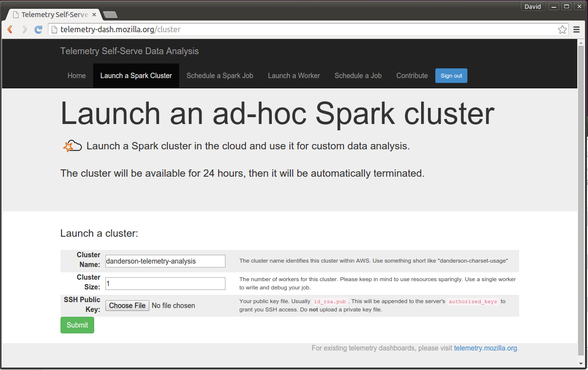Click the 'Launch a cluster:' heading
Viewport: 588px width, 370px height.
click(100, 233)
